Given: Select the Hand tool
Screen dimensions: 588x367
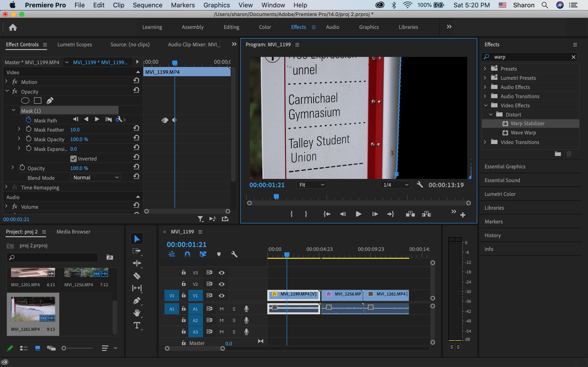Looking at the screenshot, I should tap(137, 313).
